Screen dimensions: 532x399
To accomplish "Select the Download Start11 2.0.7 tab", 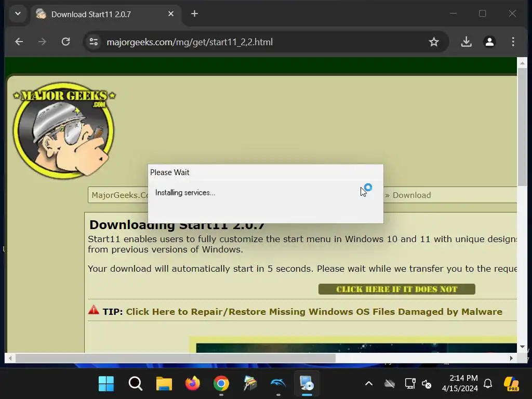I will tap(105, 14).
